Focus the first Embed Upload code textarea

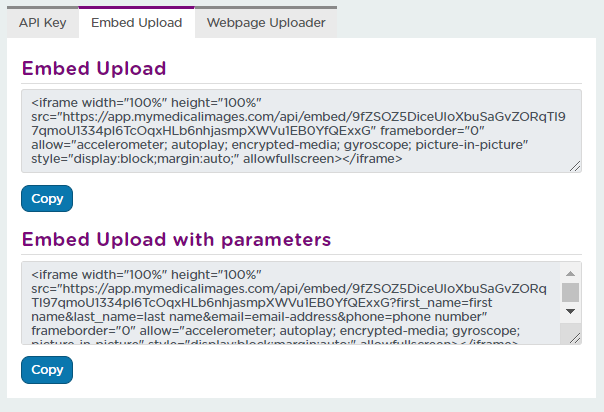tap(301, 131)
